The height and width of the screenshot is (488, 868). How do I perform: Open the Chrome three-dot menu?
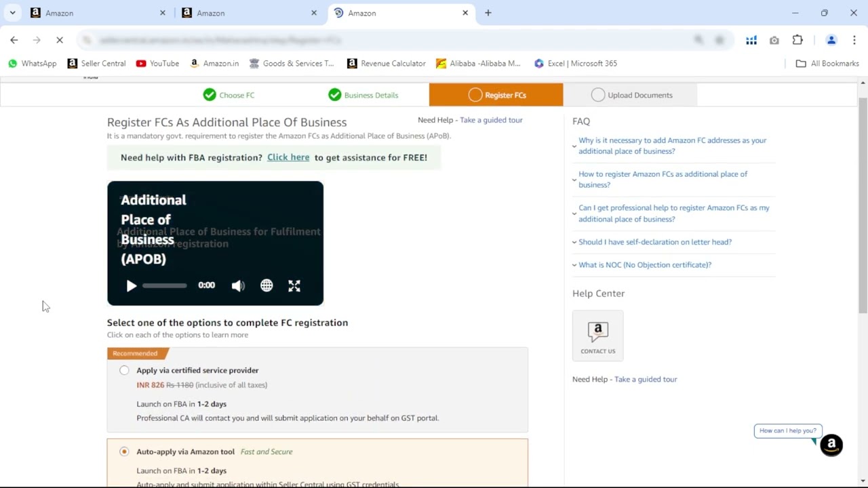[x=854, y=40]
